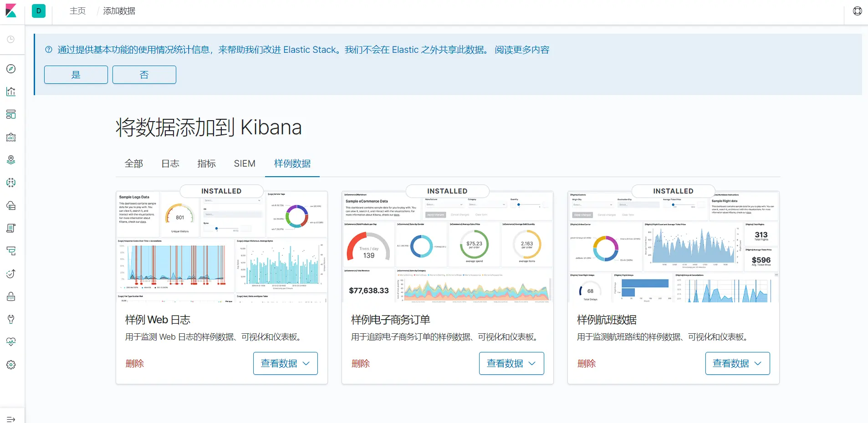
Task: Click the description 用于监测航班路线的样例数据
Action: (x=662, y=337)
